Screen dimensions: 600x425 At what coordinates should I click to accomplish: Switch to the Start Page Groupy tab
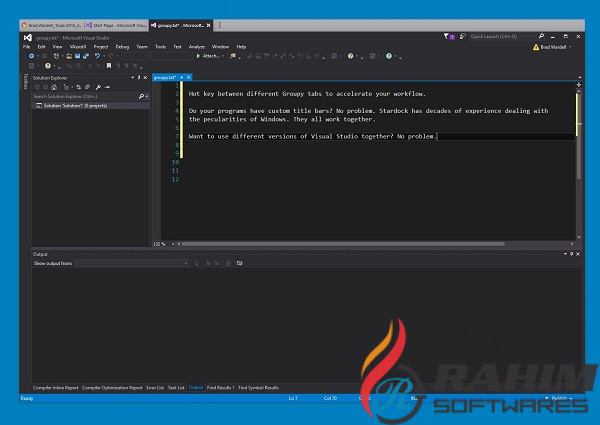(x=116, y=25)
